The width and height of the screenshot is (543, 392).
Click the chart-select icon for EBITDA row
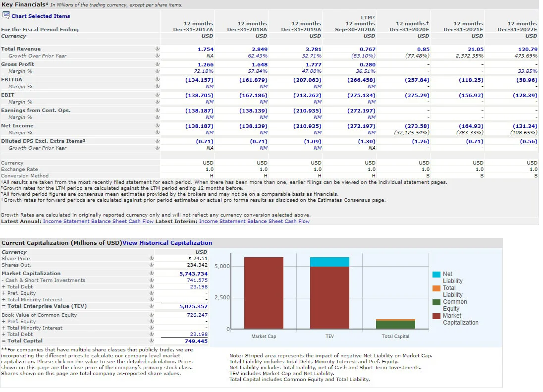[157, 79]
